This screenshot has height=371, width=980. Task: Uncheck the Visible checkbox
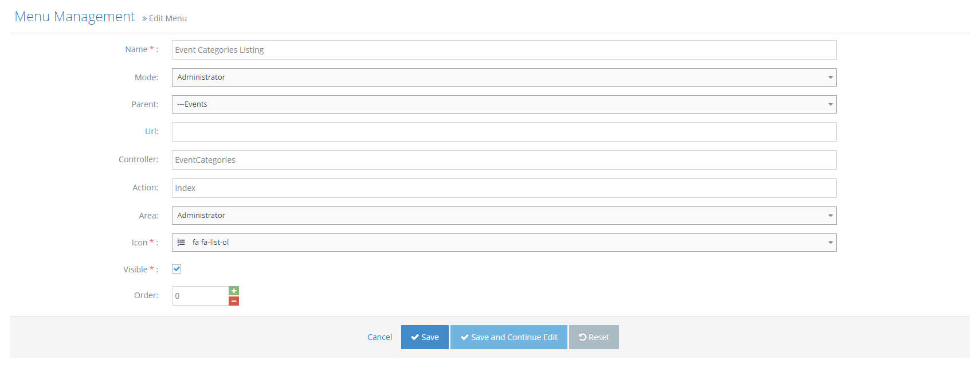tap(176, 268)
